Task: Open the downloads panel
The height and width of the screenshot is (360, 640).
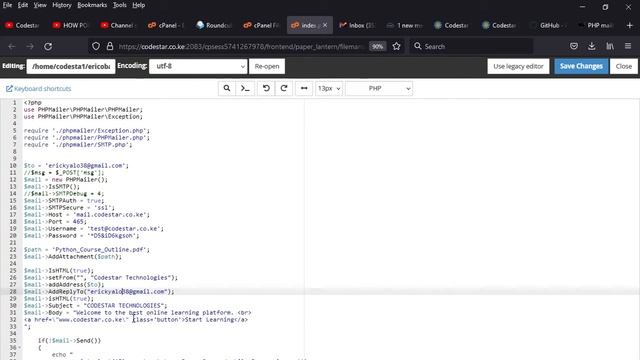Action: click(592, 47)
